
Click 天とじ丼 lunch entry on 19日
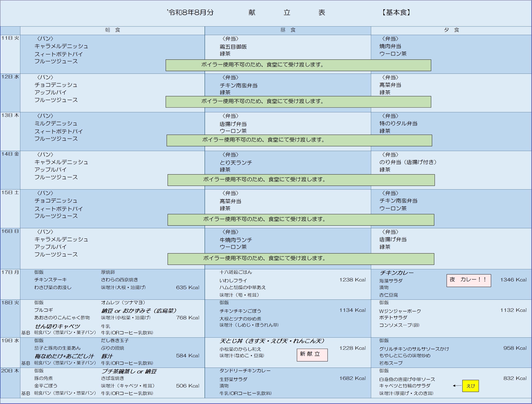coord(272,341)
